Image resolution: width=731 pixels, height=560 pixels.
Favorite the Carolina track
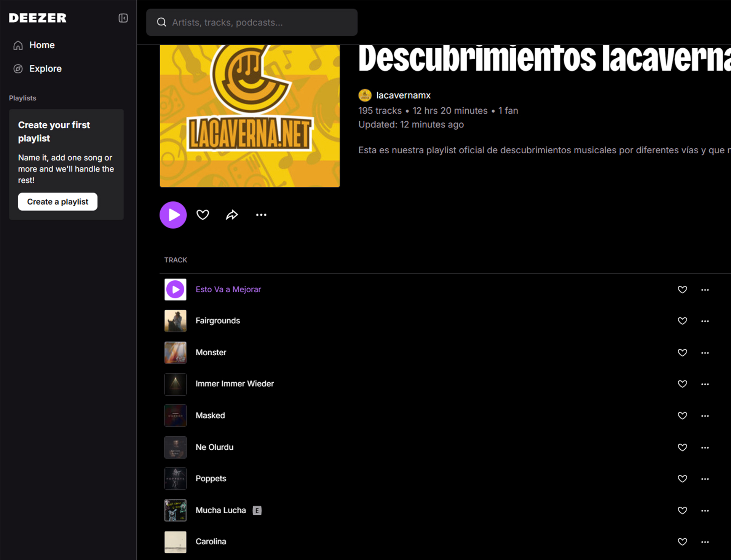[682, 542]
